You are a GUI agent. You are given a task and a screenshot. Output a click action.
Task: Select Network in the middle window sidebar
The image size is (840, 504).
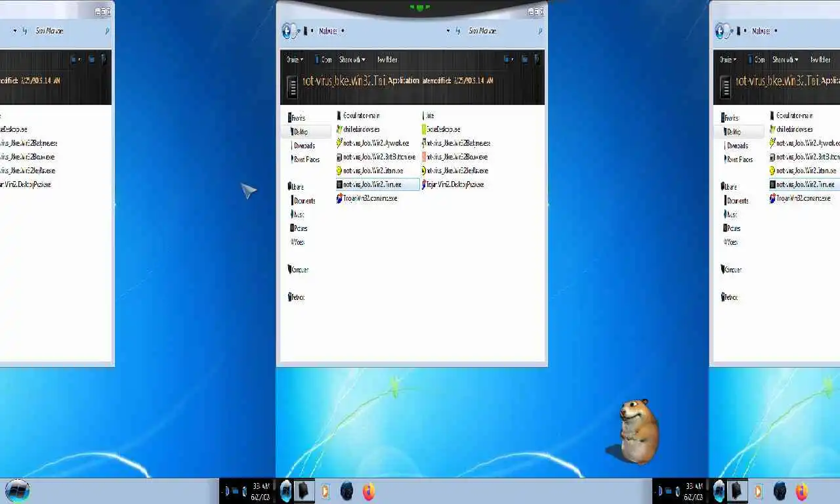pos(297,297)
